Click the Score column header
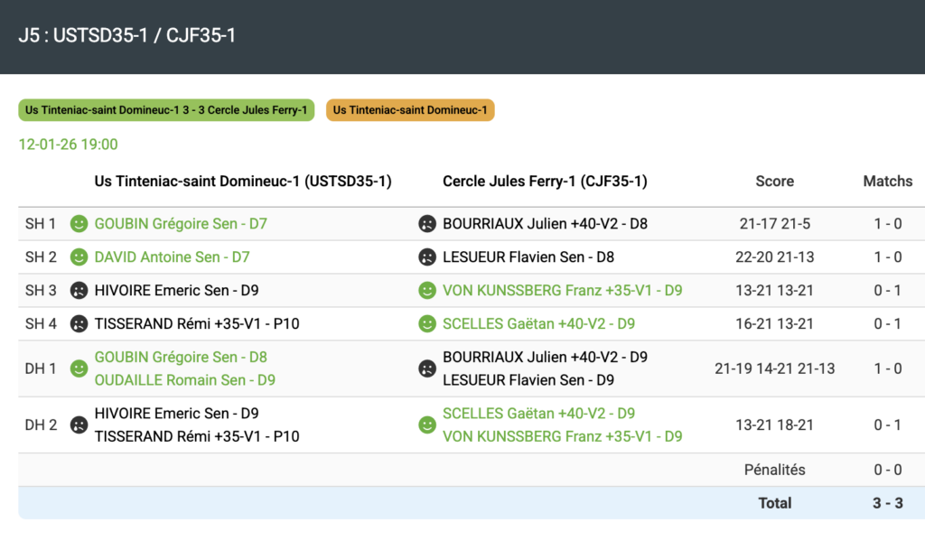Screen dimensions: 925x560 (774, 181)
